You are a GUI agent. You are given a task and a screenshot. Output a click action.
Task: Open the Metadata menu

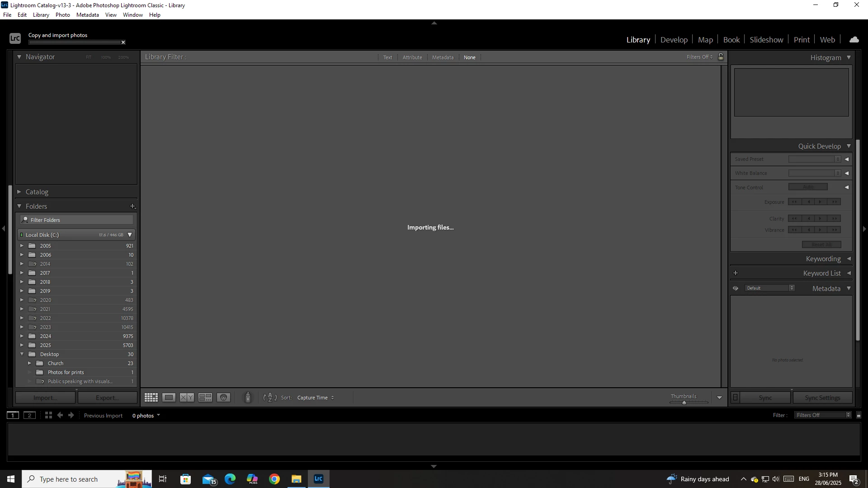click(x=87, y=15)
